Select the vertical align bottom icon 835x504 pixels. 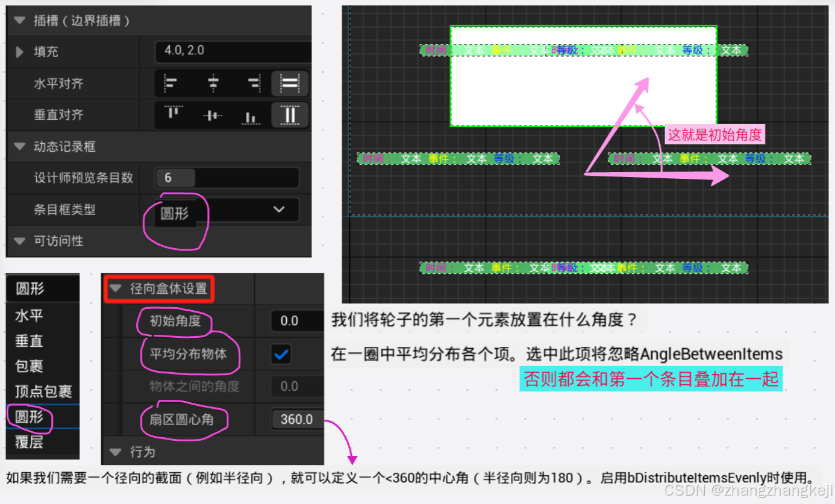coord(251,115)
